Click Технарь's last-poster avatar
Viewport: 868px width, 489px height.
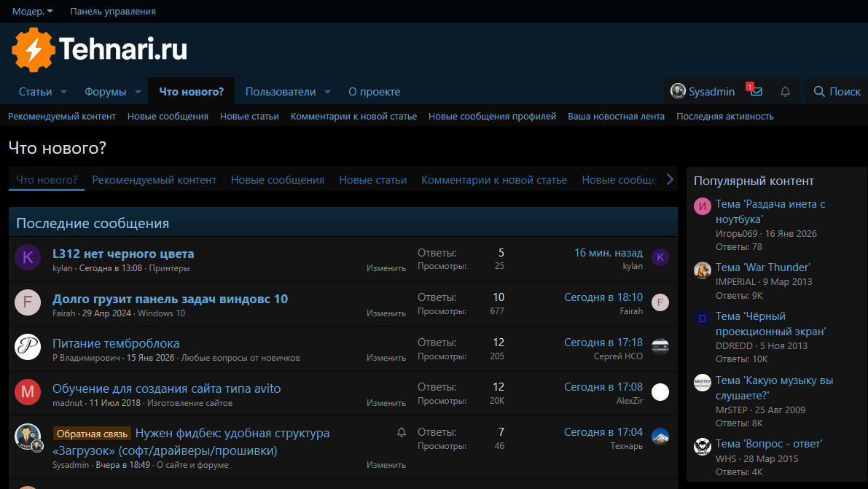pyautogui.click(x=660, y=437)
